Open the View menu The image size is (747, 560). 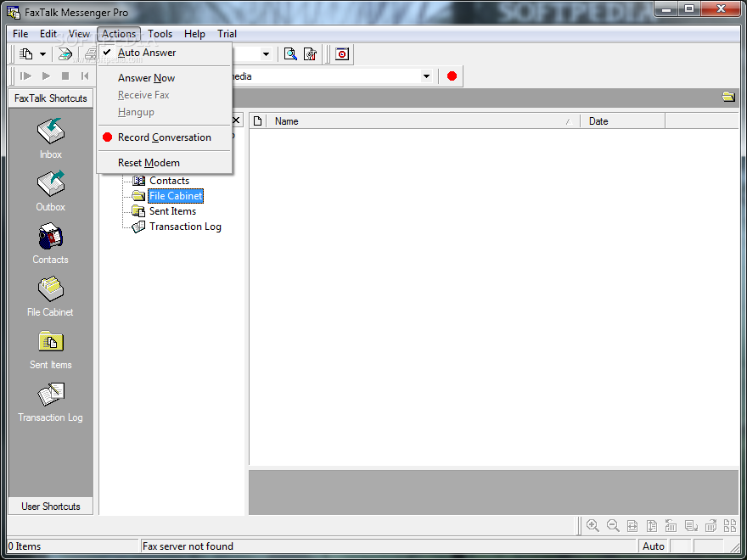pos(79,34)
